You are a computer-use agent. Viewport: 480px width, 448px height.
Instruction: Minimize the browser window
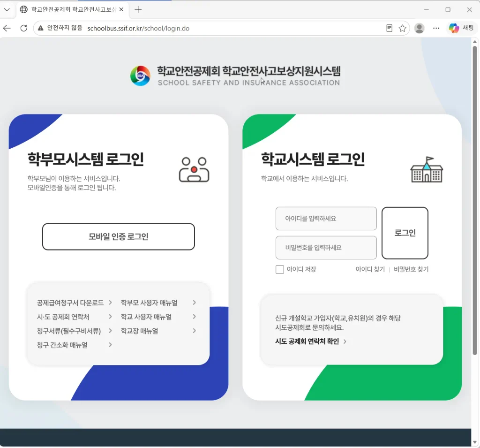(x=426, y=9)
